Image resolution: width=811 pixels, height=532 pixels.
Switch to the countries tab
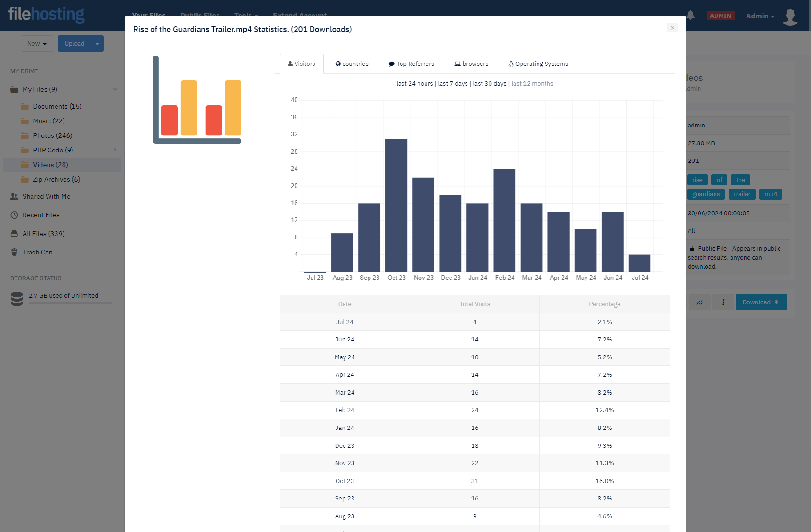352,64
